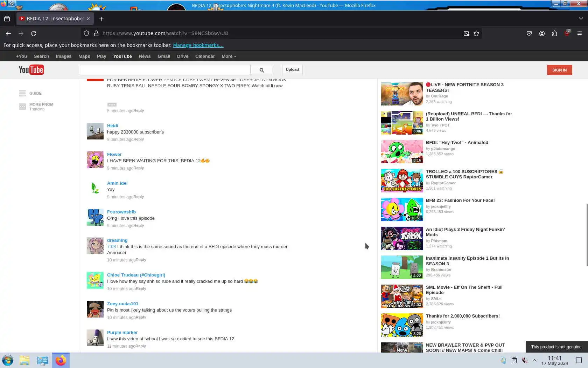This screenshot has width=588, height=368.
Task: Open a new tab with plus button
Action: click(101, 19)
